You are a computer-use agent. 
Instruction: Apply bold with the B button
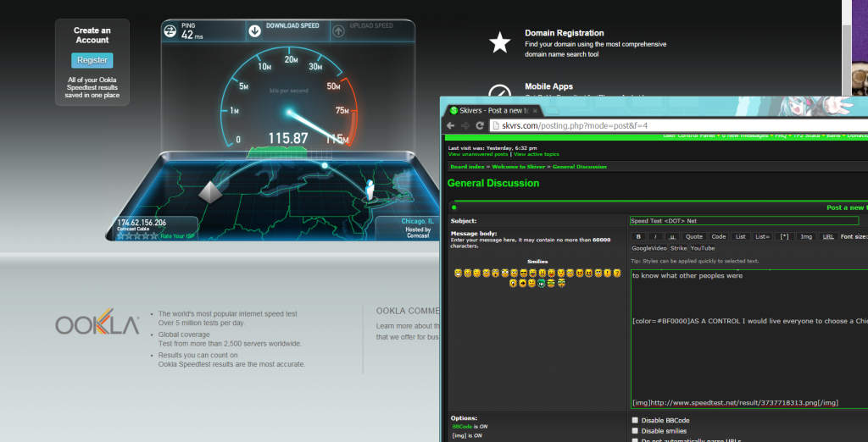point(639,236)
